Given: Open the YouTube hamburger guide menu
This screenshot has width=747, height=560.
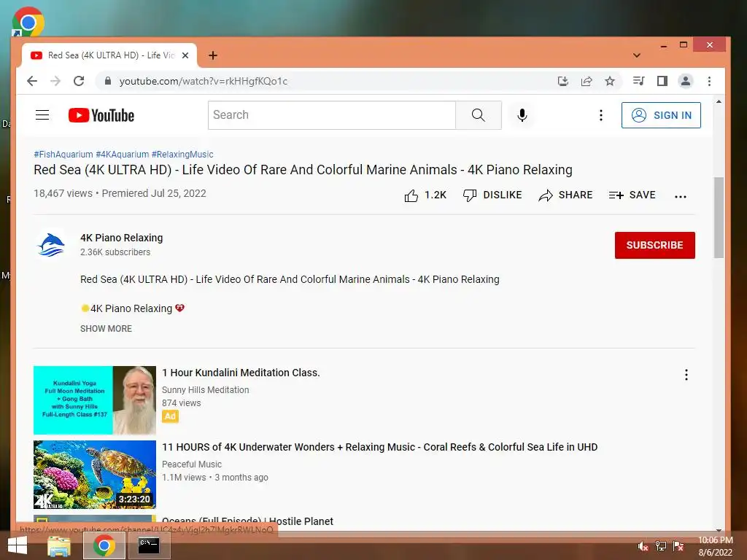Looking at the screenshot, I should click(x=42, y=114).
